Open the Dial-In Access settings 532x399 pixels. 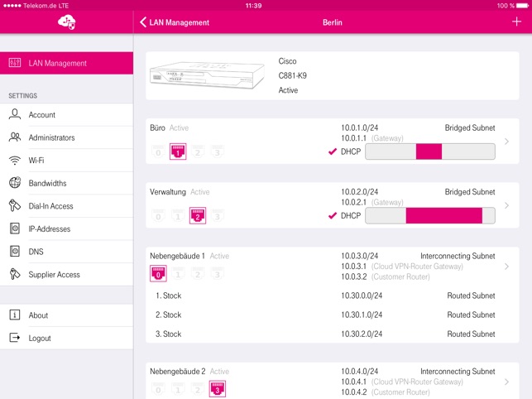[66, 206]
